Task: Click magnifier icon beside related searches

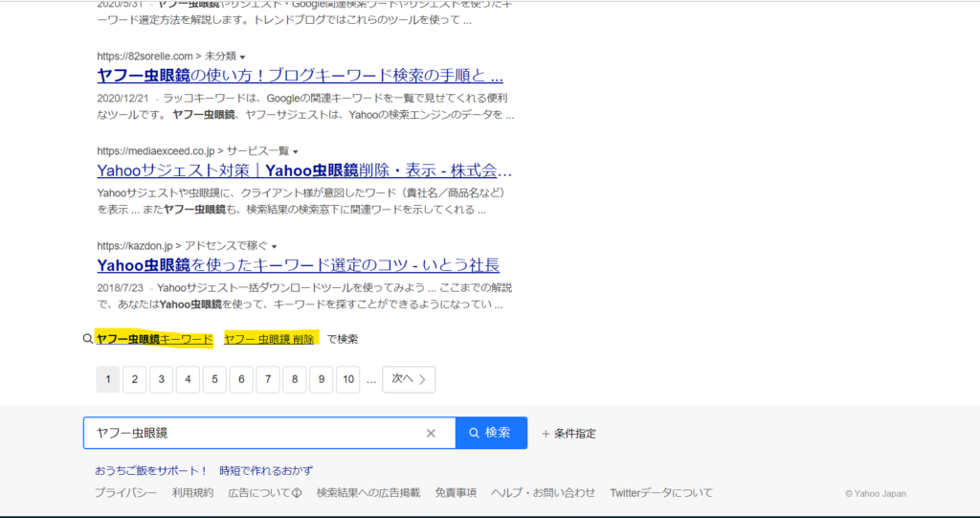Action: 87,339
